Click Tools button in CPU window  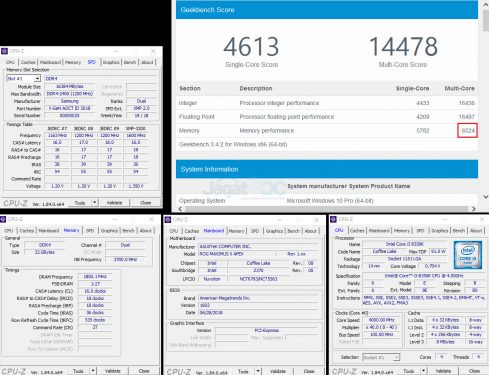[409, 371]
